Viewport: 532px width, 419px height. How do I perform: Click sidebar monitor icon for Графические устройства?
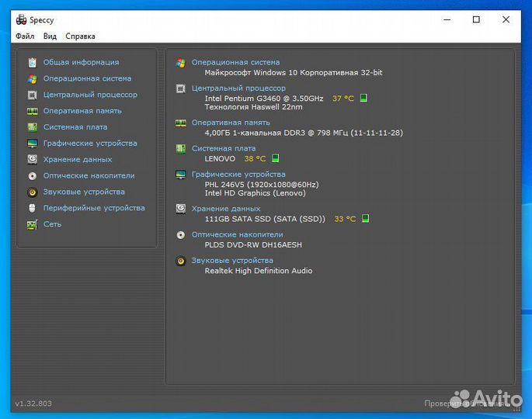[33, 144]
